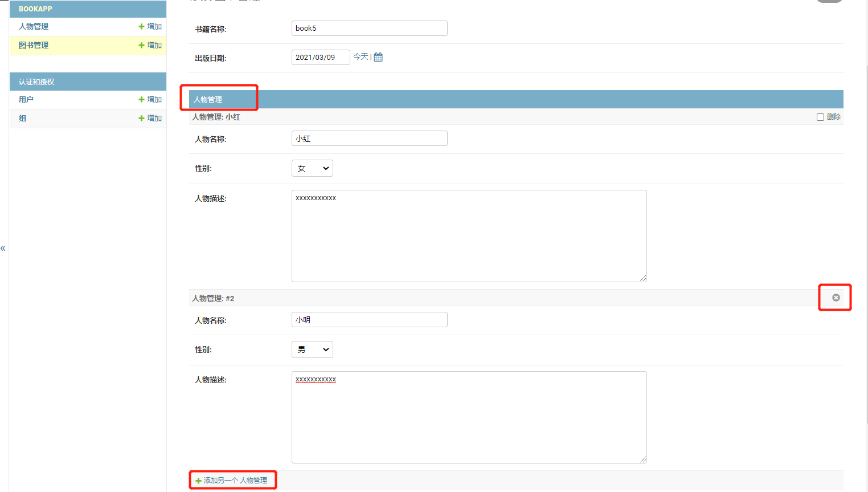Click 增加 next to 人物管理 in sidebar
This screenshot has height=492, width=868.
pyautogui.click(x=150, y=26)
